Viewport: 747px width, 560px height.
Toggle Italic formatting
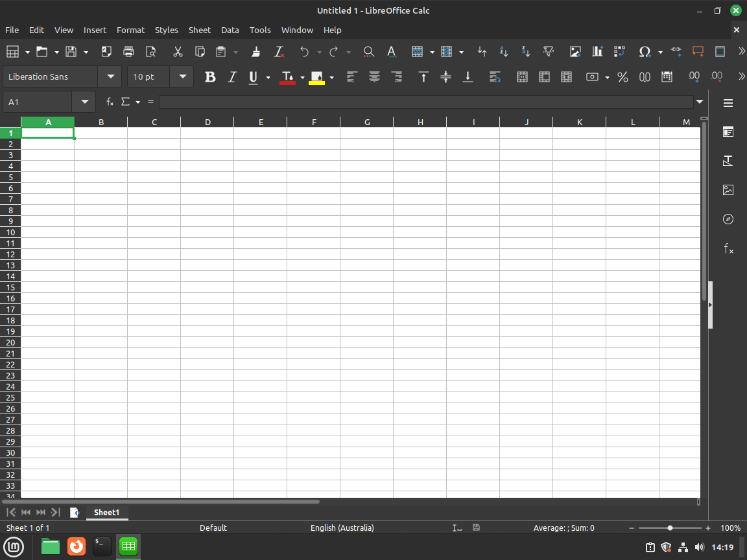pos(231,77)
